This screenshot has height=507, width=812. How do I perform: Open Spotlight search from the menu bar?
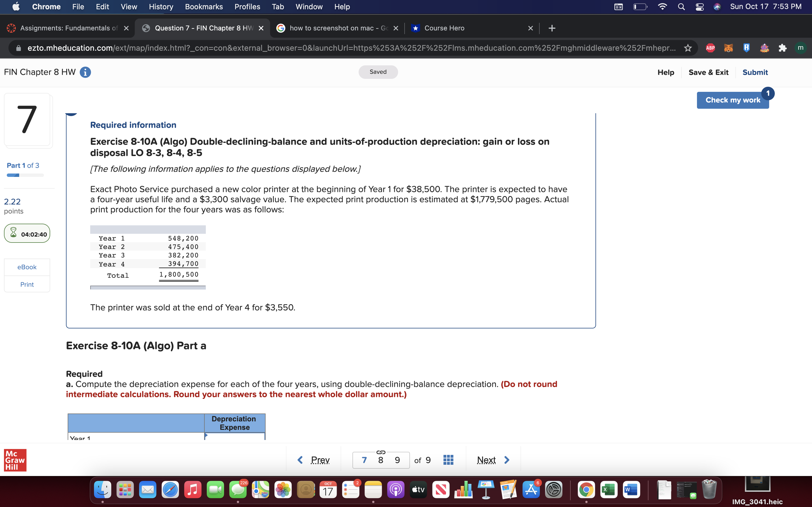point(681,6)
